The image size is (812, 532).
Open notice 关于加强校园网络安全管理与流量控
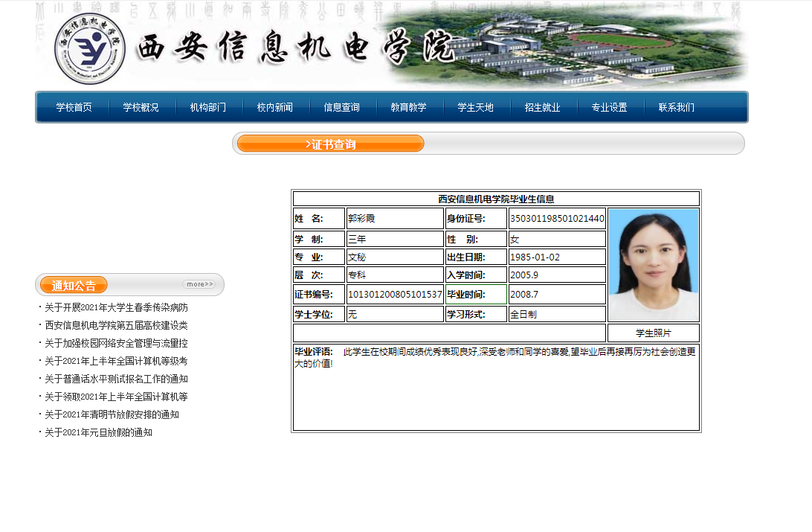pos(116,343)
